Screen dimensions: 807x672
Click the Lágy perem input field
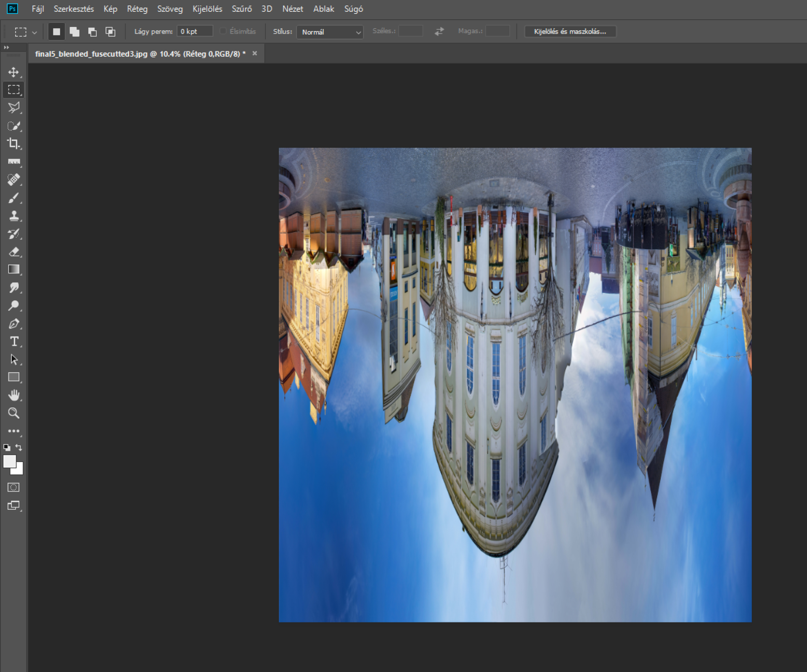[195, 32]
